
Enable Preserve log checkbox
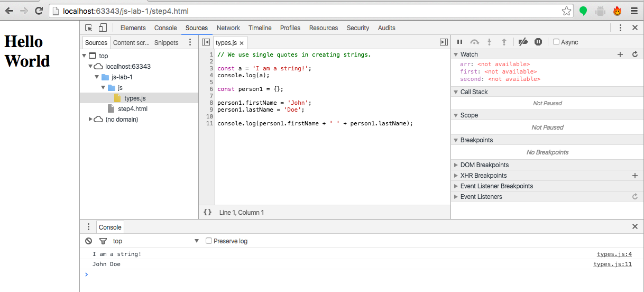coord(209,241)
